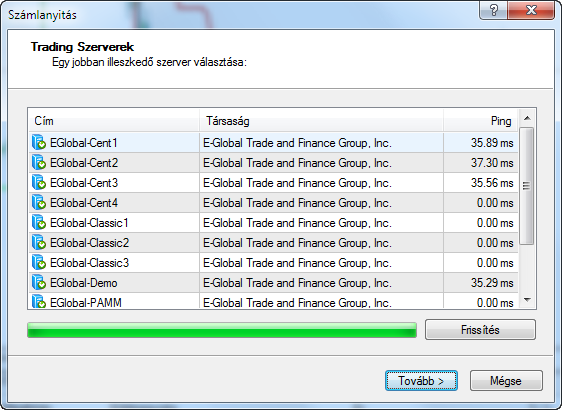562x410 pixels.
Task: Click the green scan progress bar
Action: 222,330
